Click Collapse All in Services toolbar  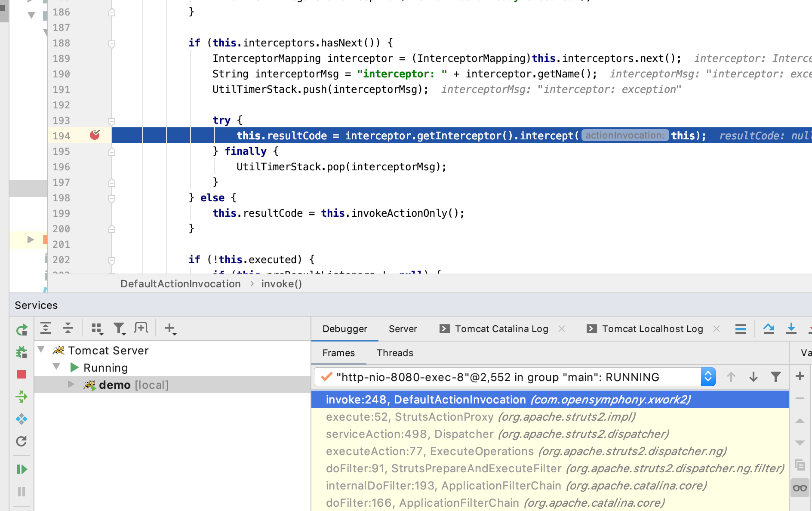coord(68,328)
